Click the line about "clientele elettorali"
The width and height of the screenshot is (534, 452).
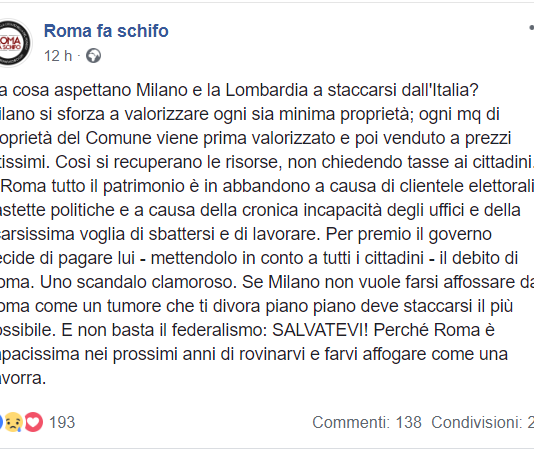coord(267,186)
